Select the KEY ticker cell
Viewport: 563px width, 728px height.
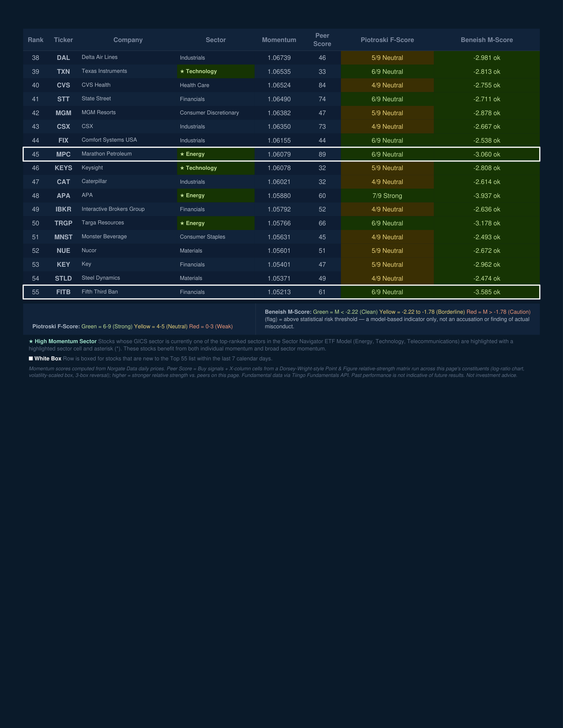click(63, 265)
